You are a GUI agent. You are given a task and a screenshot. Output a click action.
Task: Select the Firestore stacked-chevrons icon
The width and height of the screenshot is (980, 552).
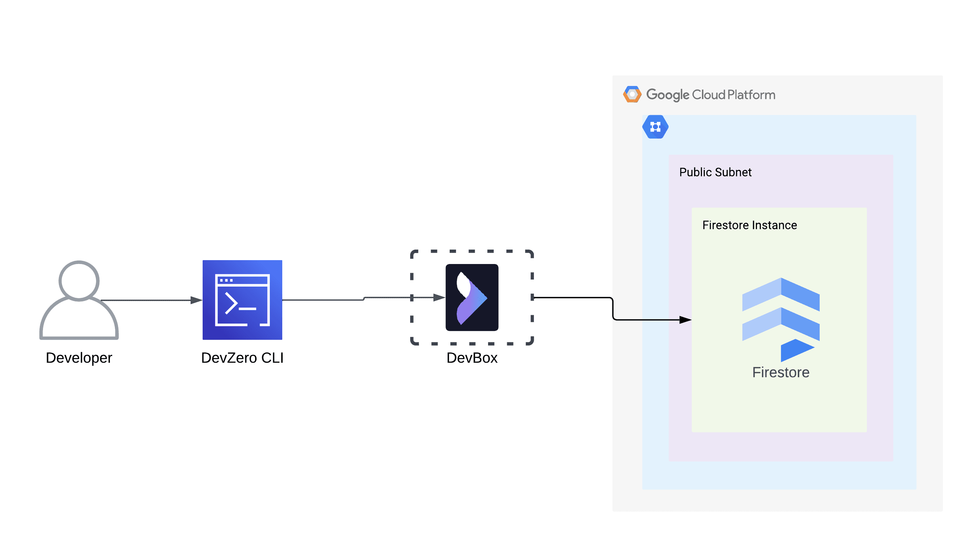(781, 320)
